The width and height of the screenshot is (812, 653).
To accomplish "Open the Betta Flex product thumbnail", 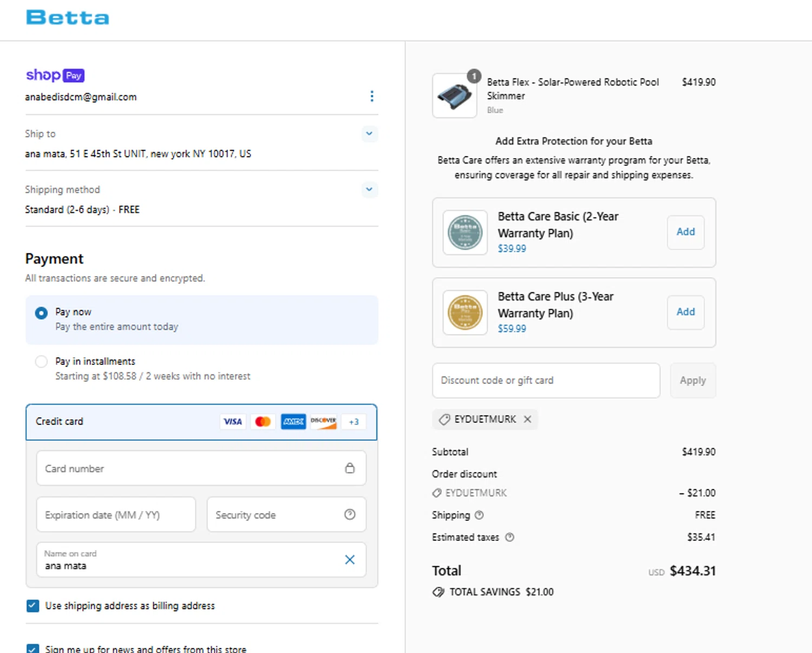I will (455, 96).
